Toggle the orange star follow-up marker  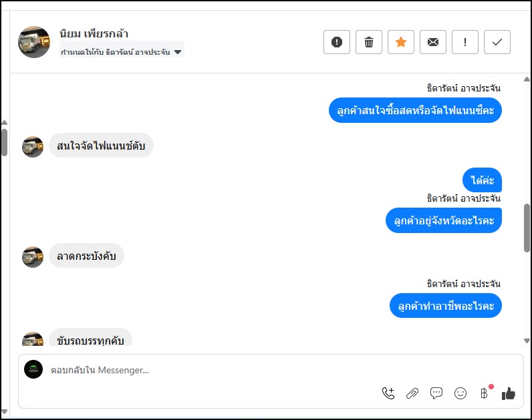click(x=401, y=42)
